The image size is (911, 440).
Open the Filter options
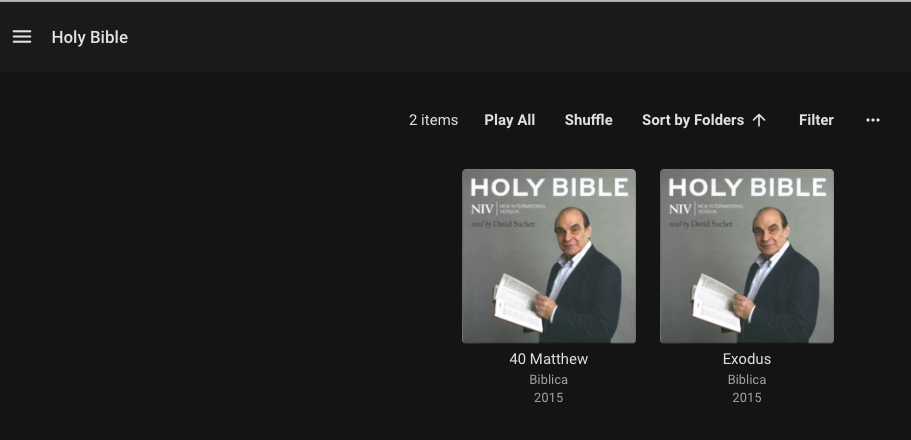click(816, 120)
